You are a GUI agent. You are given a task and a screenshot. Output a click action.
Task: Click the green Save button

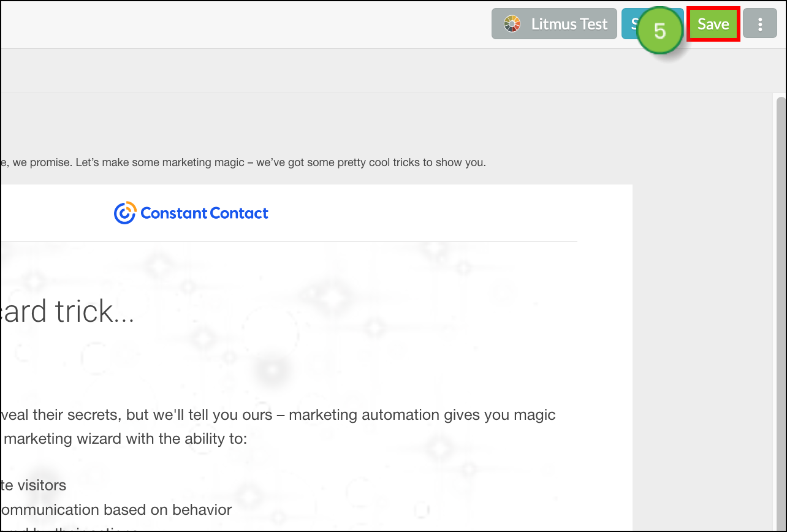[x=713, y=25]
